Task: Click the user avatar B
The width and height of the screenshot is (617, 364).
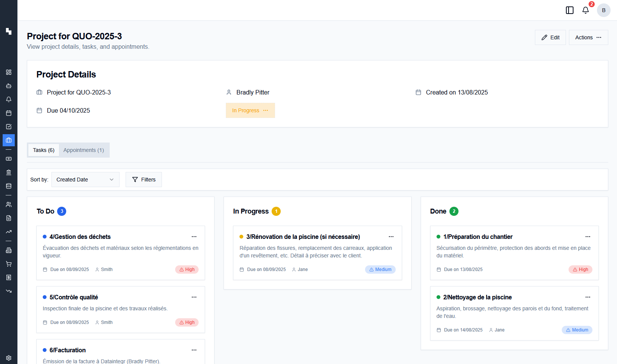Action: click(x=603, y=10)
